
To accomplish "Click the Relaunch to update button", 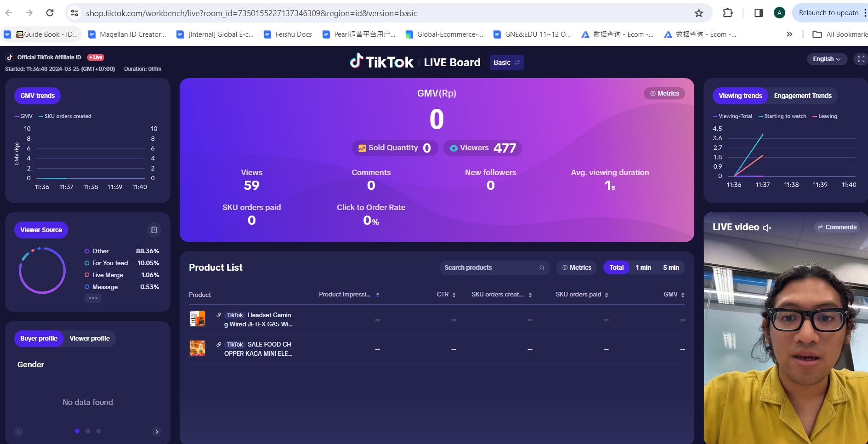I will click(x=828, y=13).
